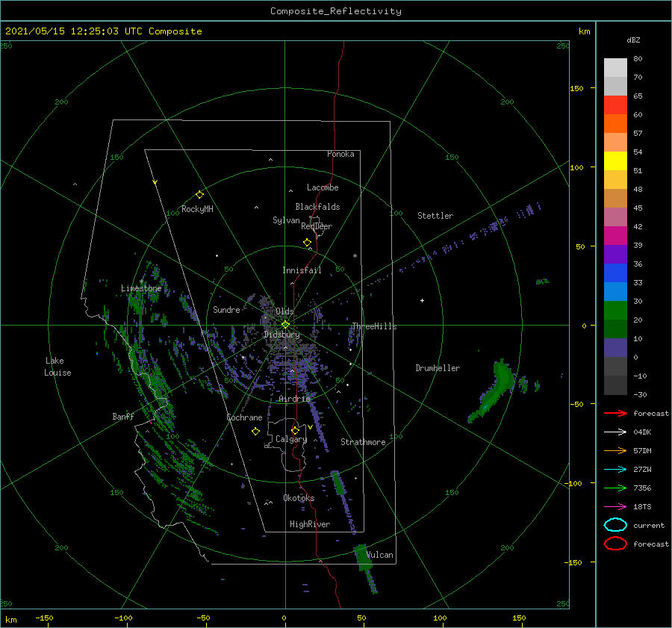This screenshot has width=672, height=628.
Task: Select the bright yellow 54 dBZ swatch
Action: (x=615, y=161)
